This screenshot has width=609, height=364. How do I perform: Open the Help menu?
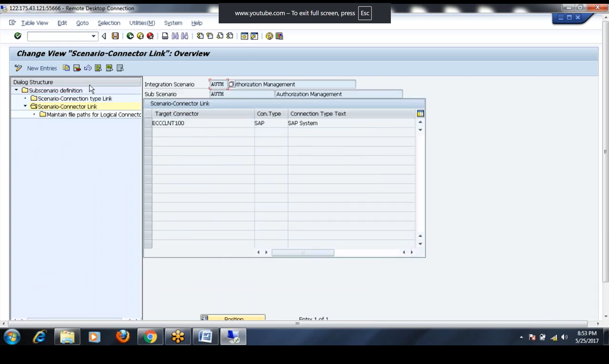[x=197, y=23]
